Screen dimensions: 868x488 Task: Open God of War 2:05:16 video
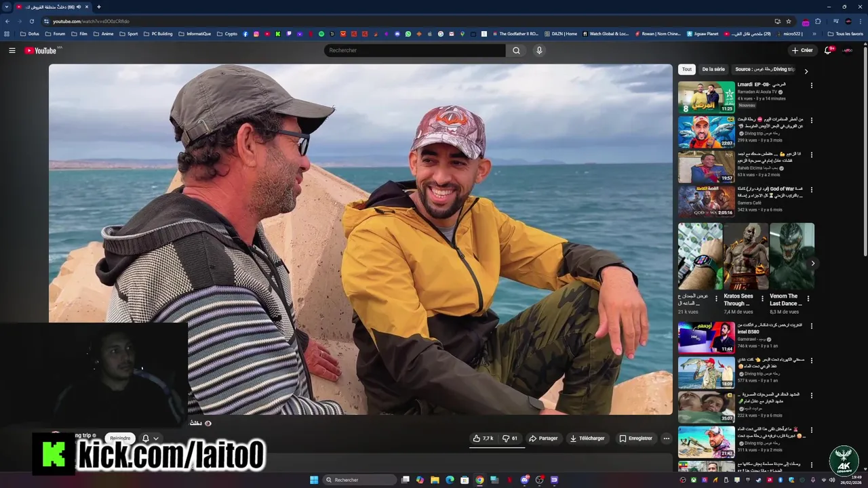(706, 201)
